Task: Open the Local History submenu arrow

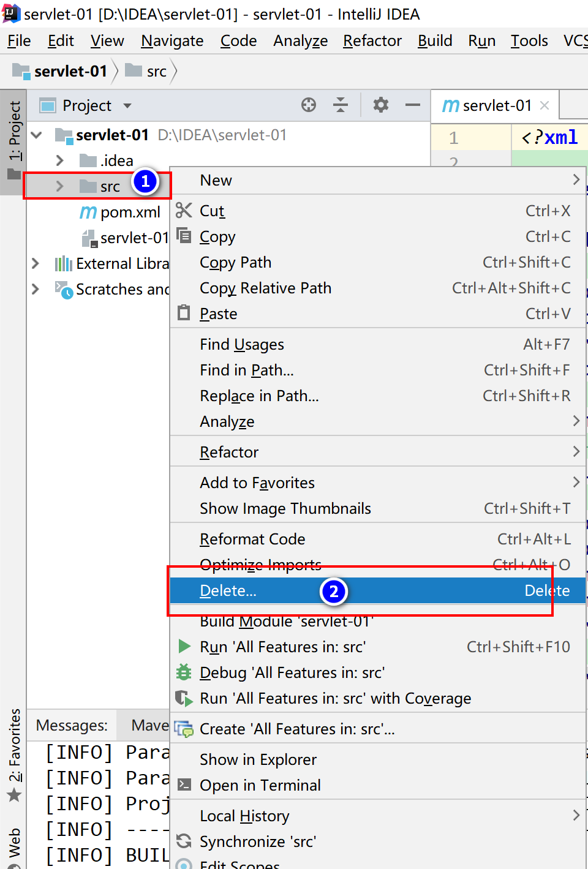Action: coord(576,815)
